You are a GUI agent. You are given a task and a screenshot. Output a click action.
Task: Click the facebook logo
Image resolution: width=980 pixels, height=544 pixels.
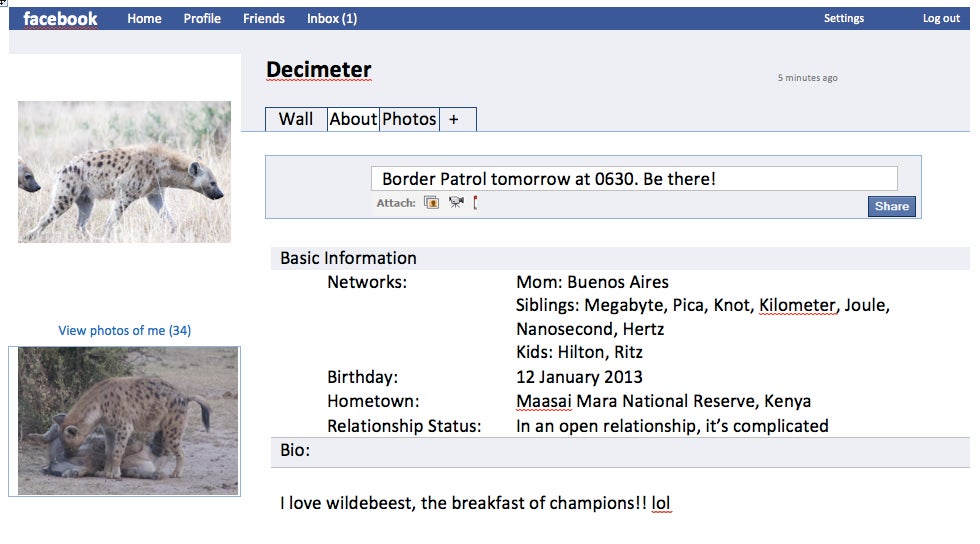60,19
